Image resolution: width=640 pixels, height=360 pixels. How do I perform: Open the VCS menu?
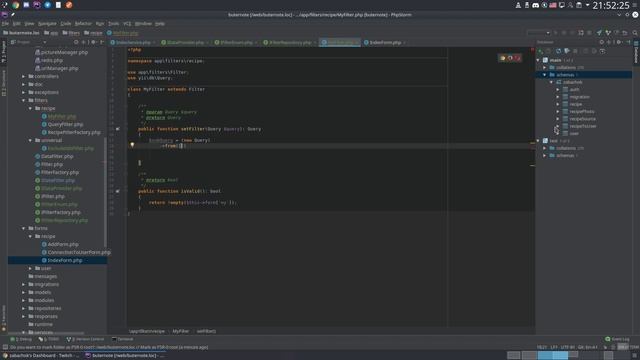coord(127,24)
